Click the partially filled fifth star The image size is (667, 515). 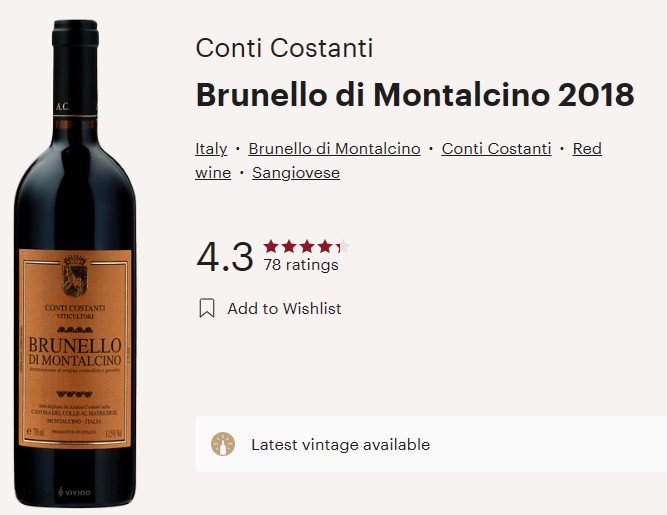(x=343, y=246)
